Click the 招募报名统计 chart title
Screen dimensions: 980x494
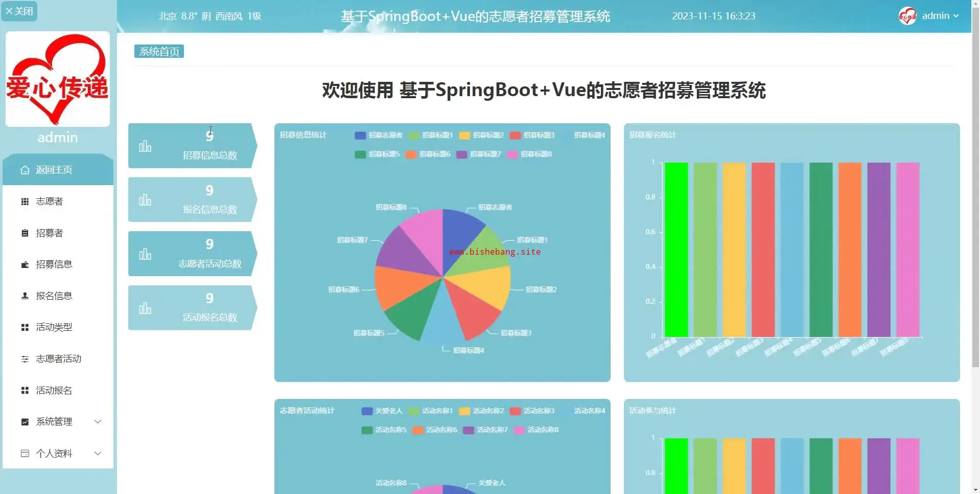pos(652,135)
